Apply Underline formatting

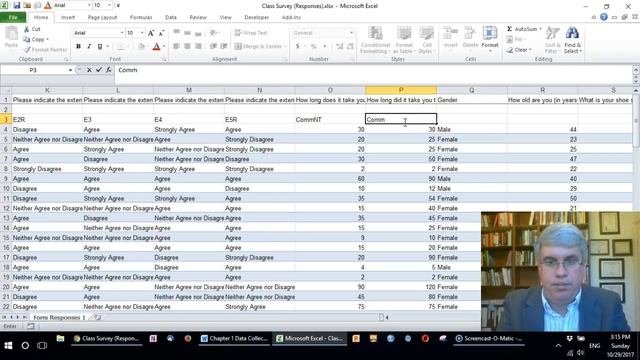pyautogui.click(x=100, y=47)
